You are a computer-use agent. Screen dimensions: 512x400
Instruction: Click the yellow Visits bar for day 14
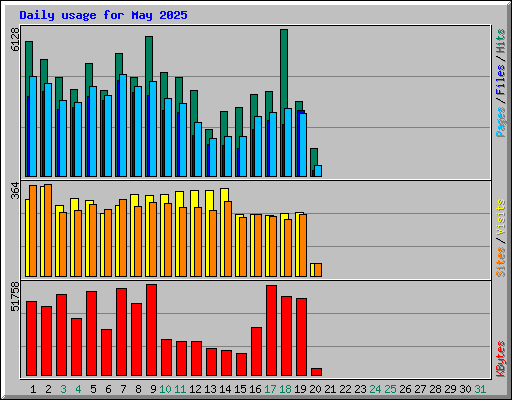tap(224, 194)
